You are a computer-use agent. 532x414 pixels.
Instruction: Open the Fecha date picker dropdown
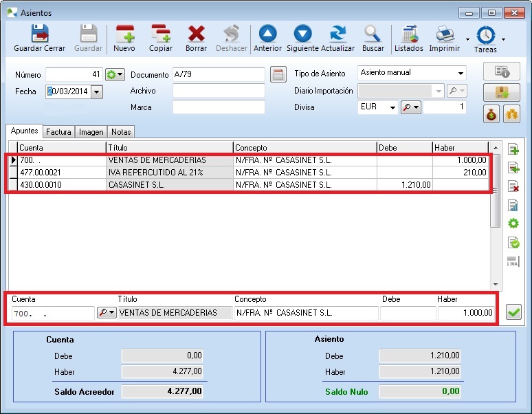coord(96,91)
